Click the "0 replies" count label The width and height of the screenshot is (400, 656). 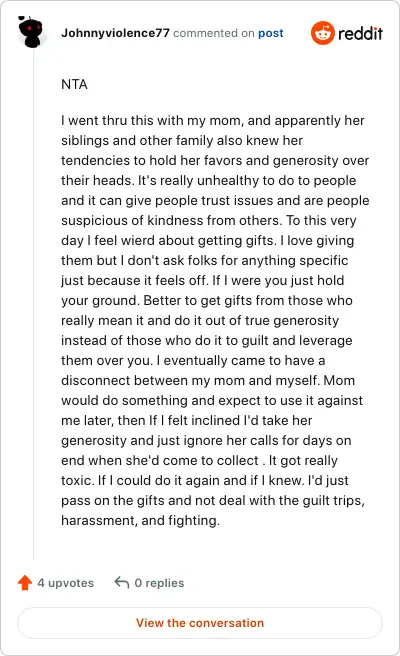159,583
